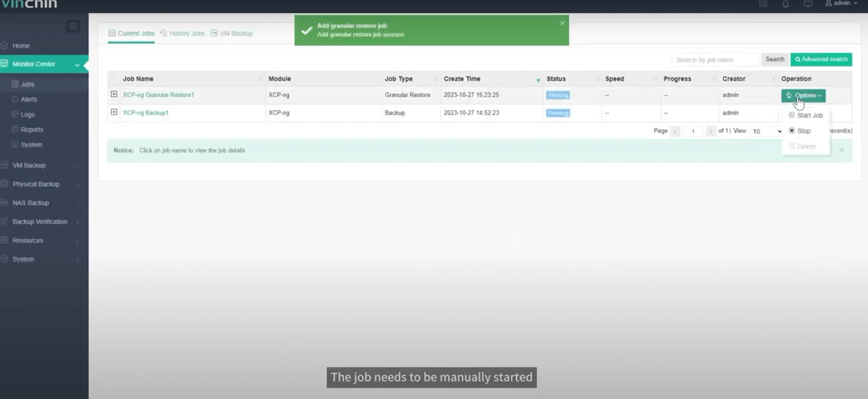Screen dimensions: 868x399
Task: Expand the XCP-ng Granular Restore1 row
Action: (114, 94)
